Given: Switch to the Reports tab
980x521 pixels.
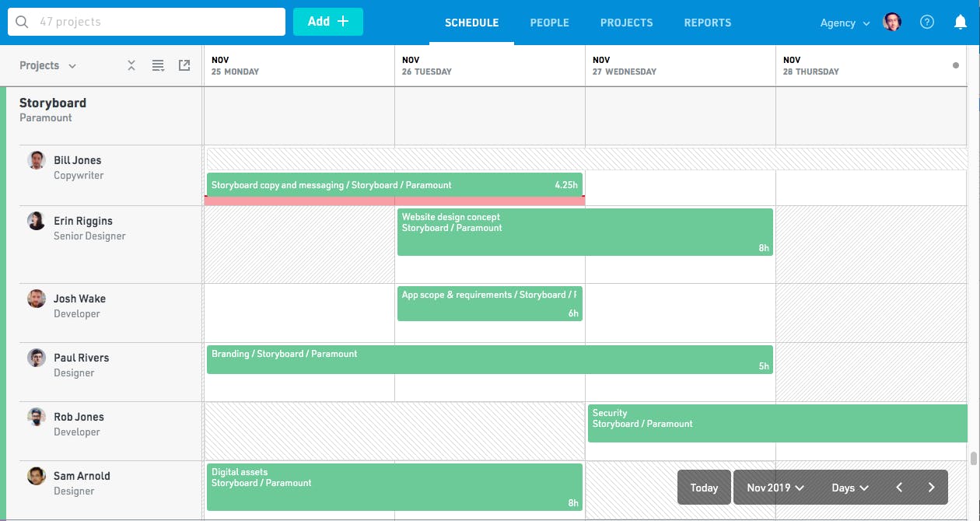Looking at the screenshot, I should [x=707, y=23].
